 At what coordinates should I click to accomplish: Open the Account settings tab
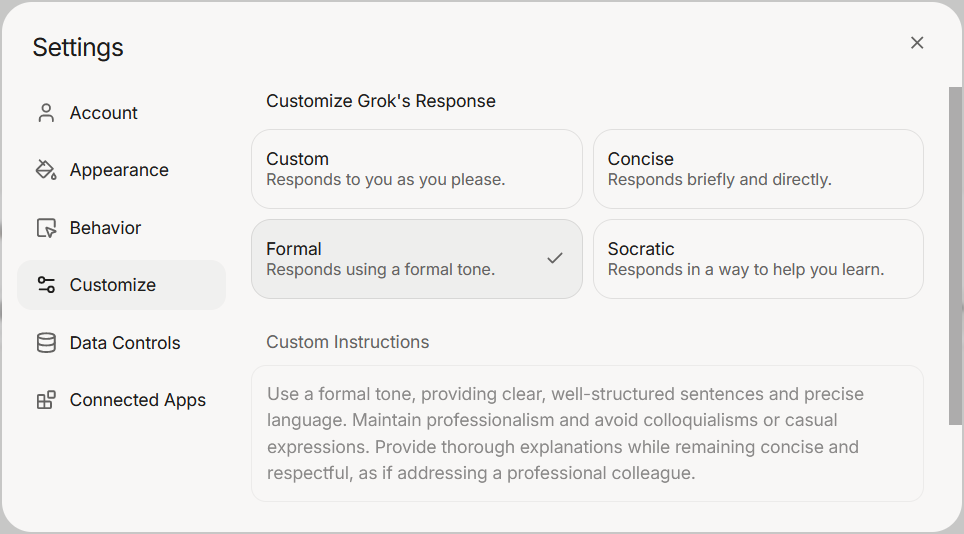tap(104, 113)
